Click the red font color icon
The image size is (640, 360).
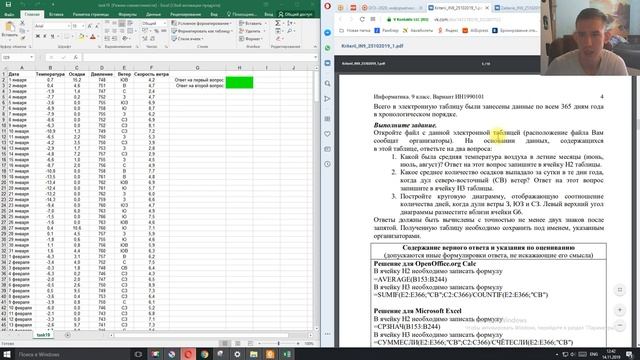point(93,37)
